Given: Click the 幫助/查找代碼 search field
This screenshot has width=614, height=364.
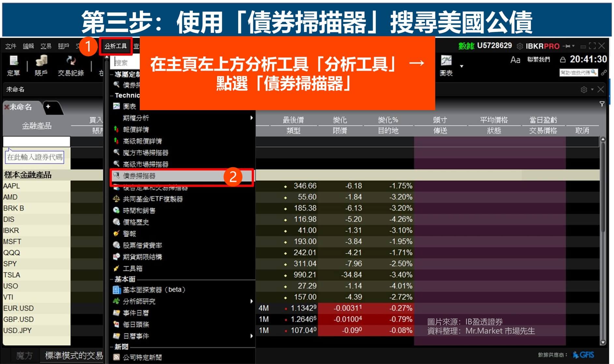Looking at the screenshot, I should [578, 72].
